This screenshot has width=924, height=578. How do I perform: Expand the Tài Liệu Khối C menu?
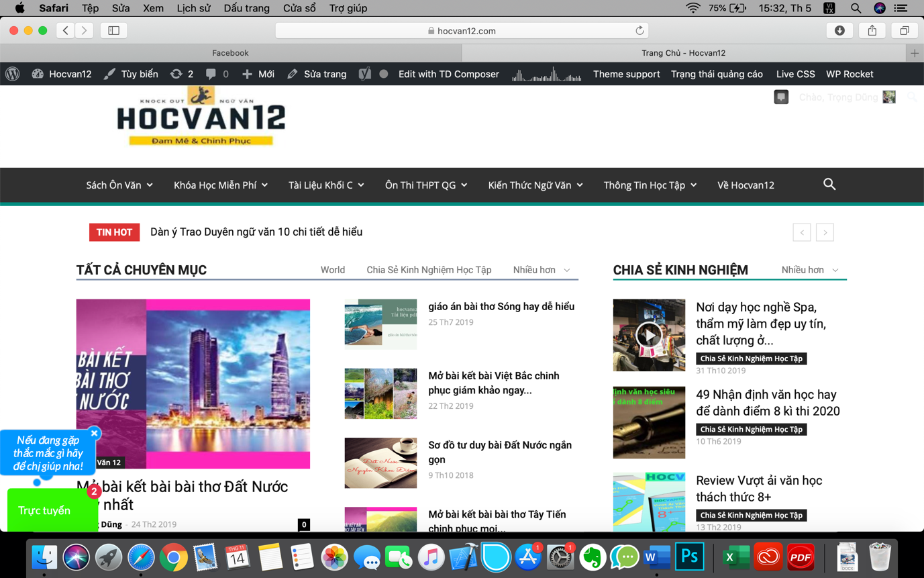point(326,185)
